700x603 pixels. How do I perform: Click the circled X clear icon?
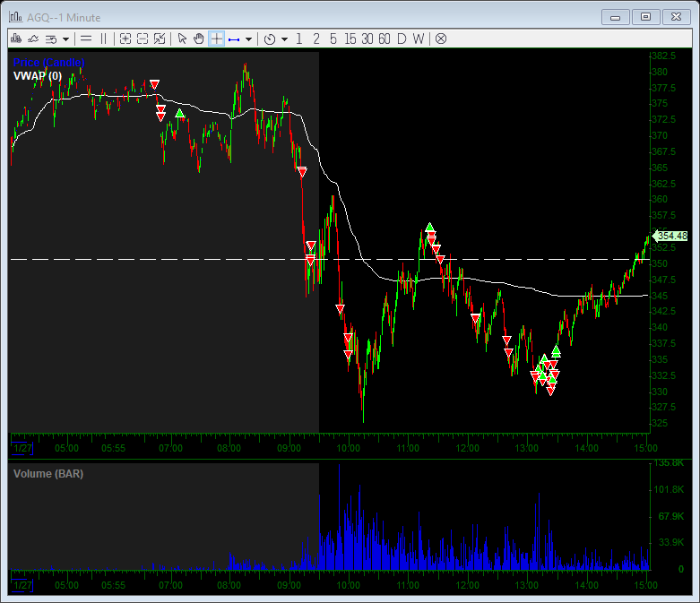(441, 39)
